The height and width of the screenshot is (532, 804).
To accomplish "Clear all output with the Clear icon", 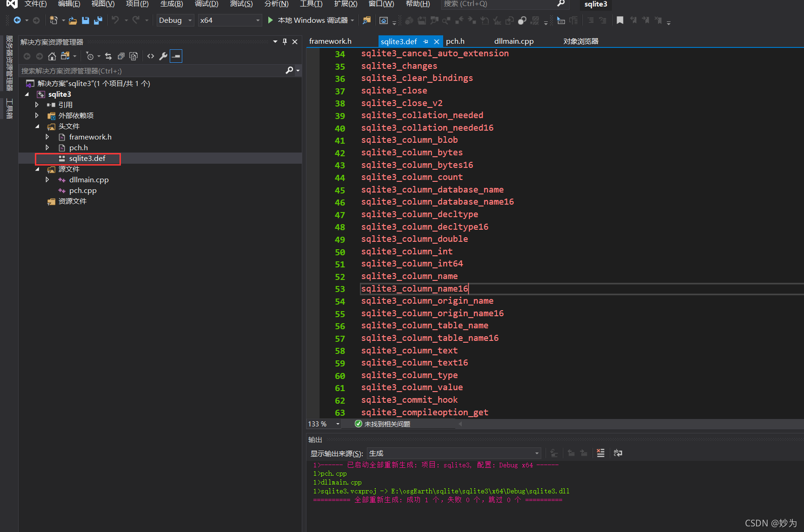I will pyautogui.click(x=601, y=453).
